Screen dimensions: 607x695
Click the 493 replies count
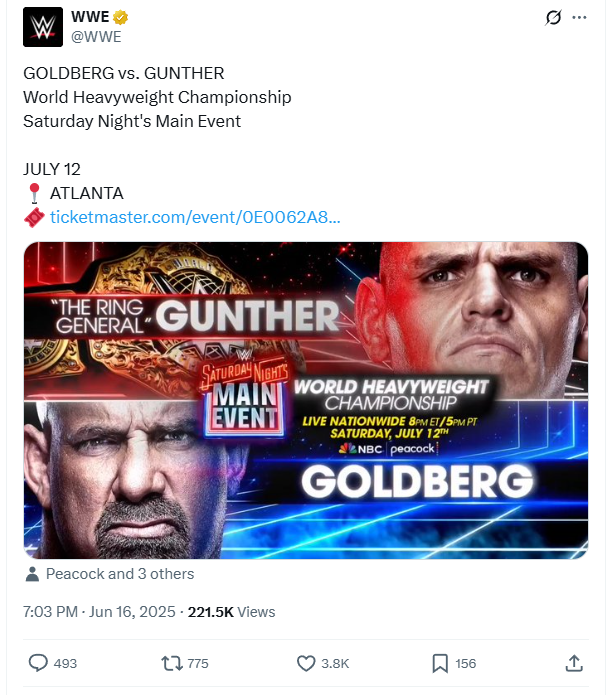click(65, 663)
